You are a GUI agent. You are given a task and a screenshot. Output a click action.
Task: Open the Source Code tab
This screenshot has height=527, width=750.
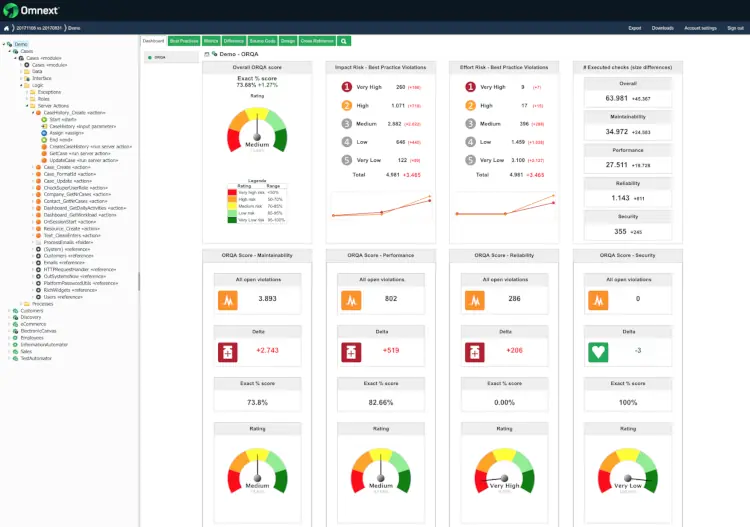[262, 41]
